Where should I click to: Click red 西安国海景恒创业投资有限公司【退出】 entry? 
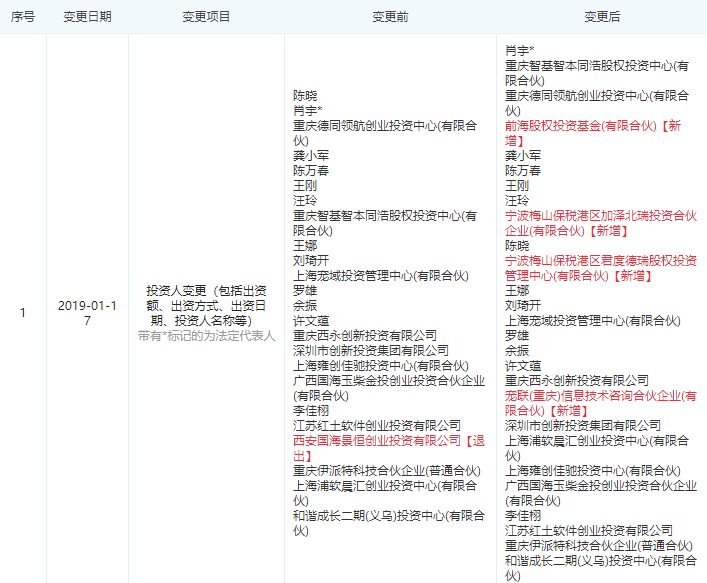click(x=389, y=448)
